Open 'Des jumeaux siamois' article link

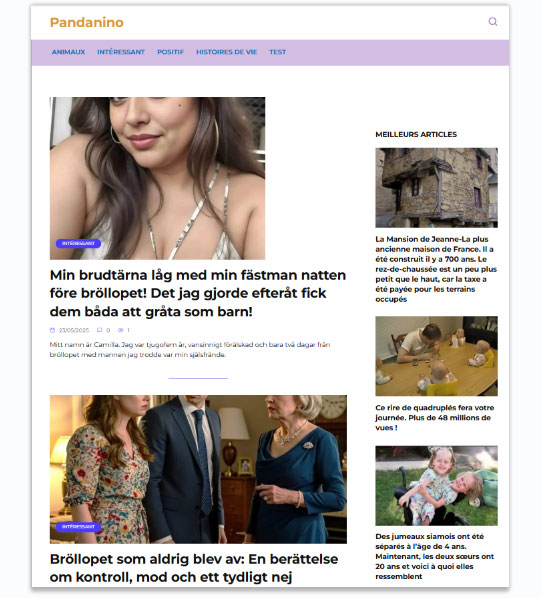pyautogui.click(x=435, y=556)
